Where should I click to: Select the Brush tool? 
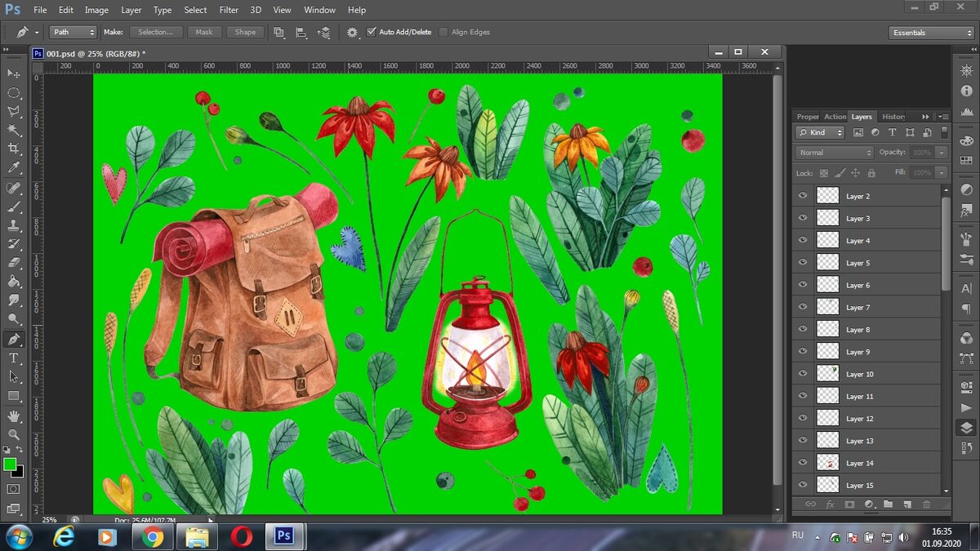tap(14, 207)
